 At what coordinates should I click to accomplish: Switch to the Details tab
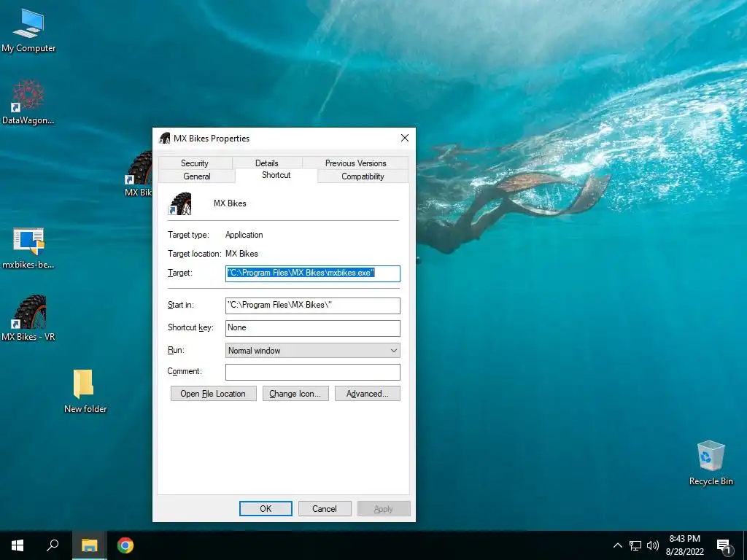tap(267, 163)
